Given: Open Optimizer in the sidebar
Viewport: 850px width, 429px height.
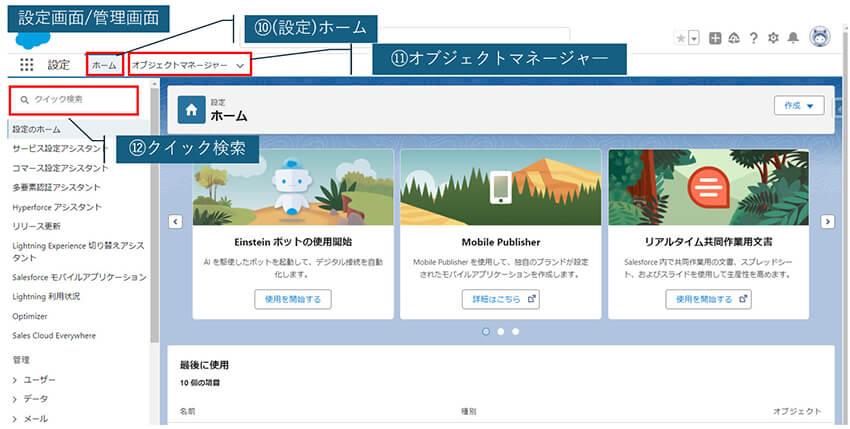Looking at the screenshot, I should click(x=30, y=316).
